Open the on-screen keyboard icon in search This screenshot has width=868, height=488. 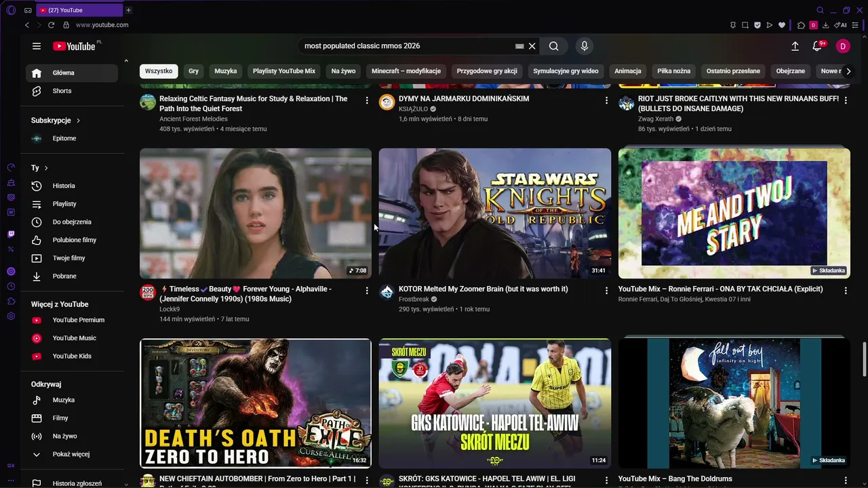point(519,46)
